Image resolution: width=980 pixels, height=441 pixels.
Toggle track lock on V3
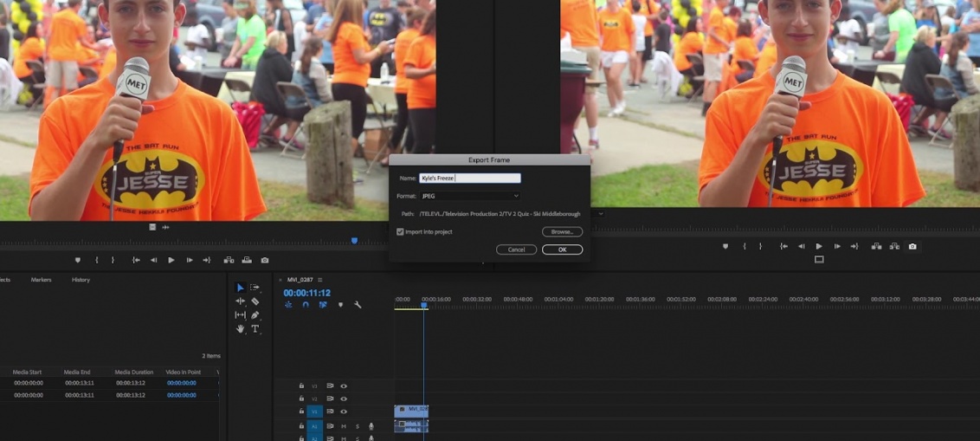tap(301, 386)
